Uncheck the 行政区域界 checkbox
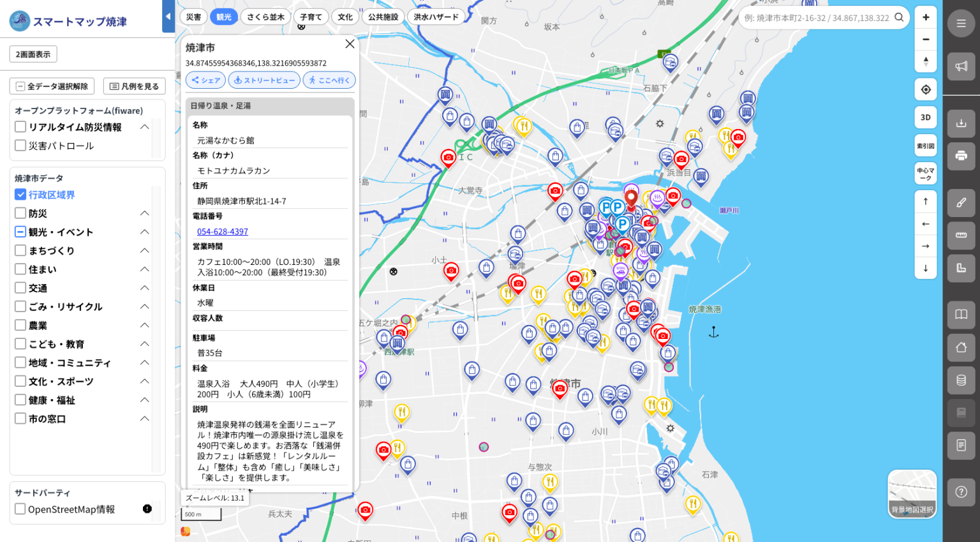The width and height of the screenshot is (980, 542). (20, 194)
